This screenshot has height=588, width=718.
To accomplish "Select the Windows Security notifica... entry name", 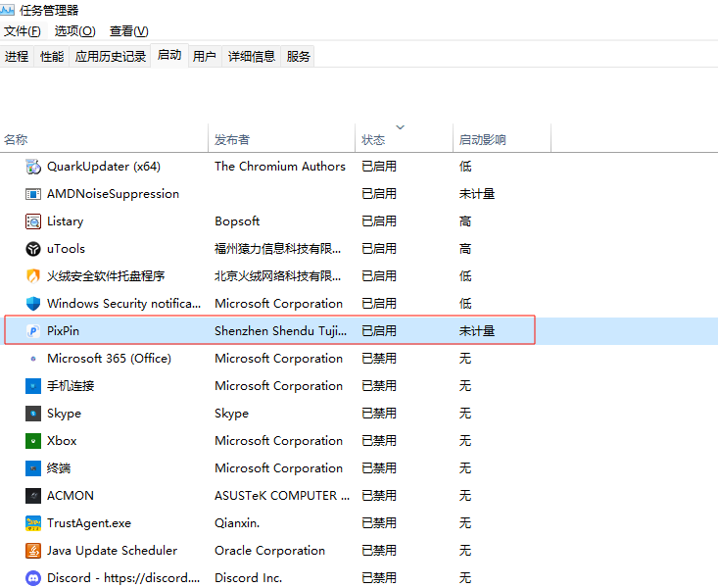I will pyautogui.click(x=124, y=304).
